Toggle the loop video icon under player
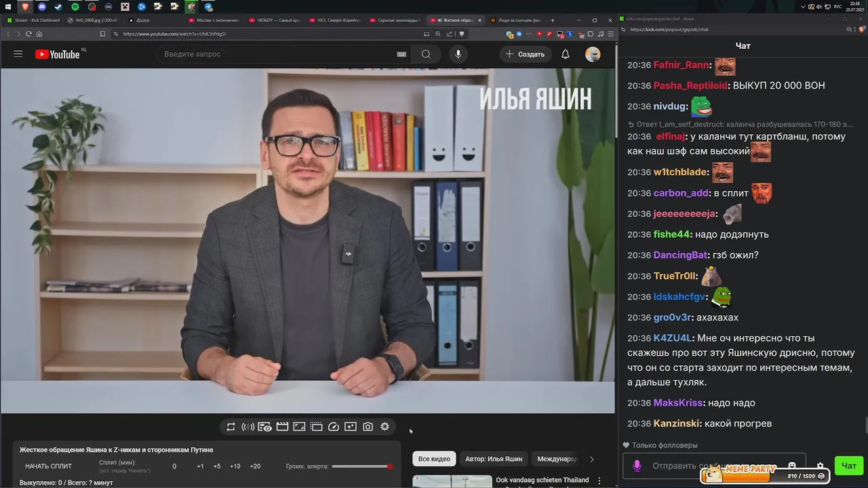Screen dimensions: 868x488 click(231, 427)
